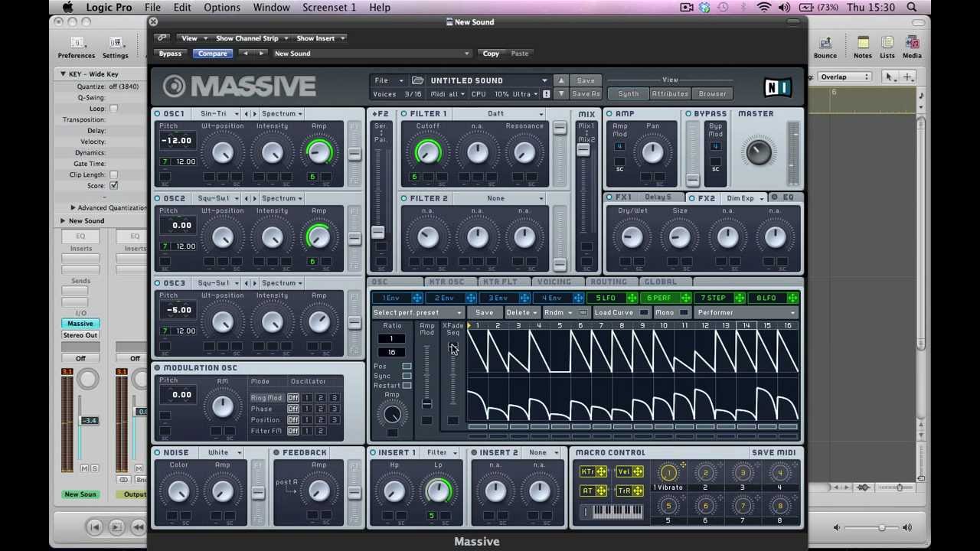Click the 7 STEP modulation drag handle
Image resolution: width=980 pixels, height=551 pixels.
click(x=739, y=298)
